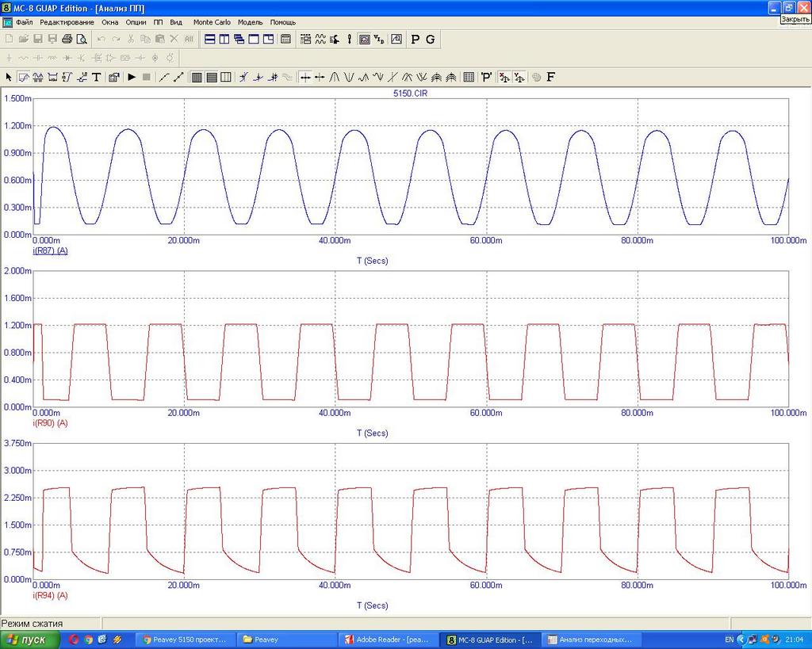Activate the Cursor mode tool with twin waveforms
Image resolution: width=812 pixels, height=649 pixels.
[38, 77]
